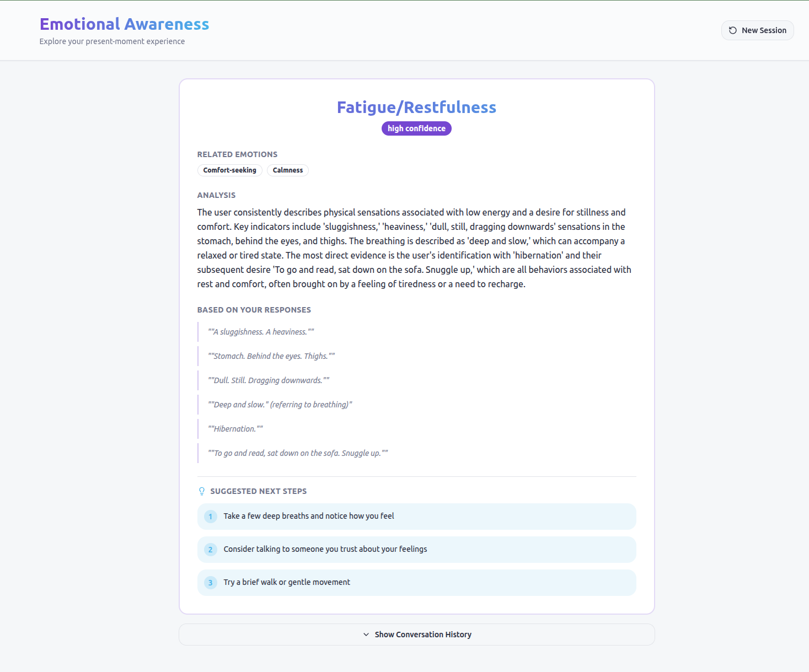Click the Fatigue/Restfulness heading
The height and width of the screenshot is (672, 809).
416,107
